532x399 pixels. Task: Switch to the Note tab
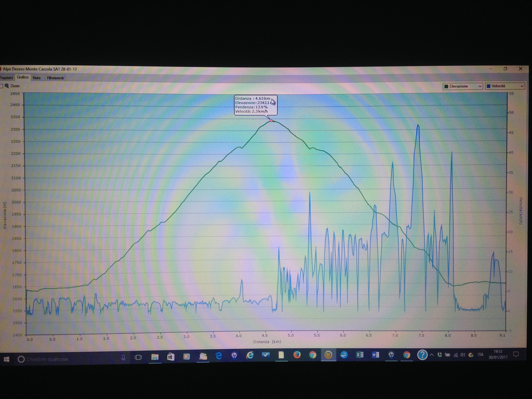37,78
